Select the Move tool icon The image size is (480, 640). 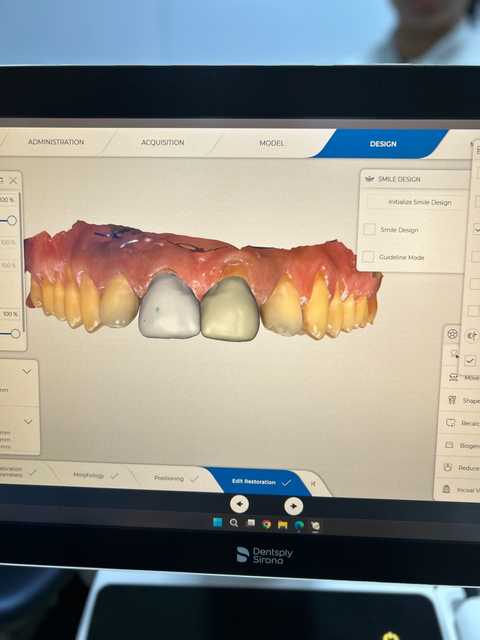[453, 378]
